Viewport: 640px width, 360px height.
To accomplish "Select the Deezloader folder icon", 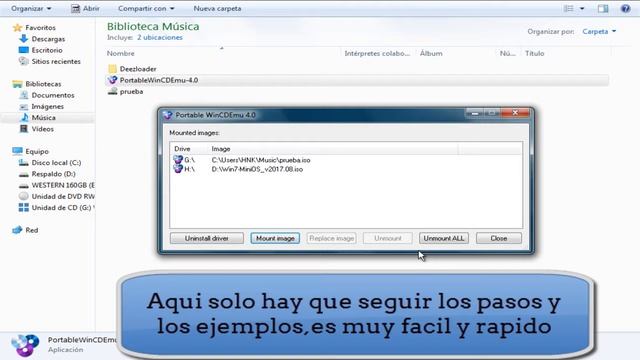I will tap(113, 69).
